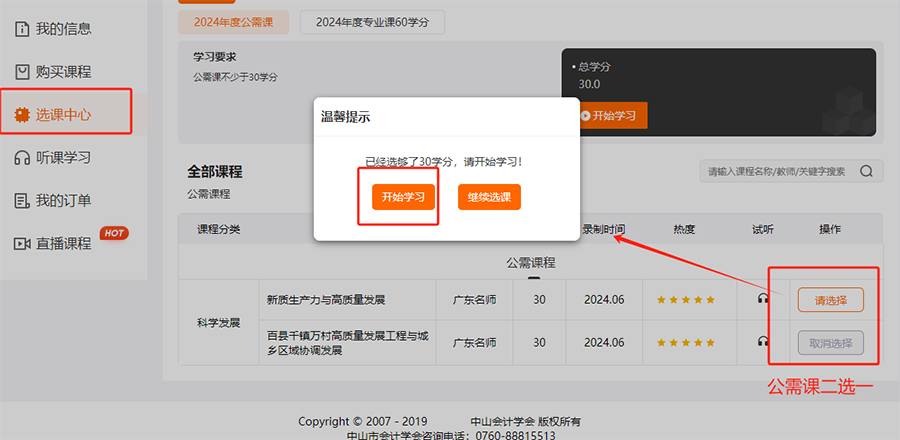The width and height of the screenshot is (900, 440).
Task: Click 请选择 for 新质生产力与高质量发展
Action: click(x=830, y=300)
